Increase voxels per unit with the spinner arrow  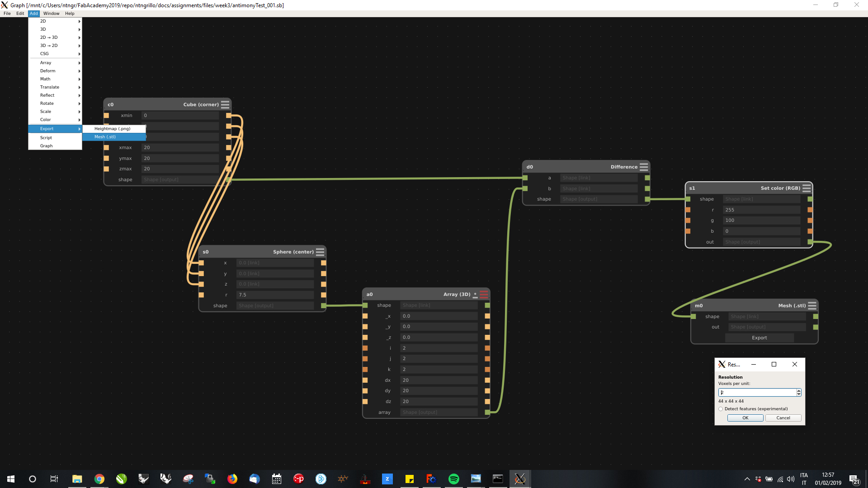[x=799, y=390]
